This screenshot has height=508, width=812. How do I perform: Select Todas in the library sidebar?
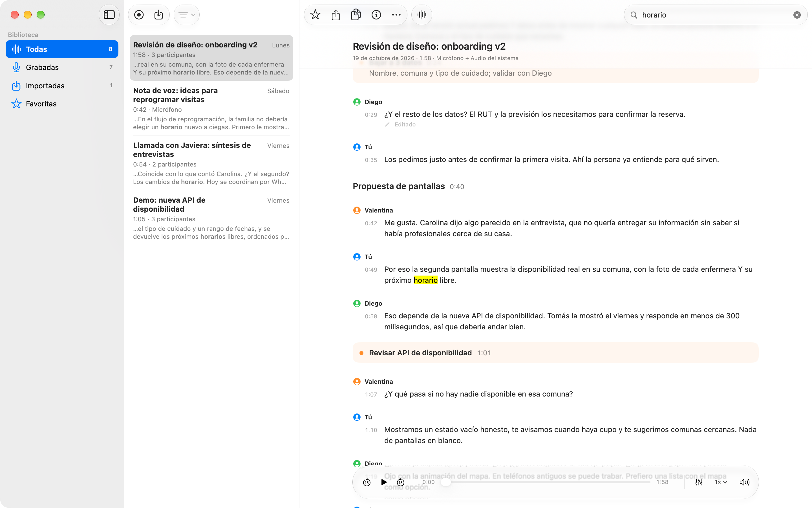click(62, 49)
